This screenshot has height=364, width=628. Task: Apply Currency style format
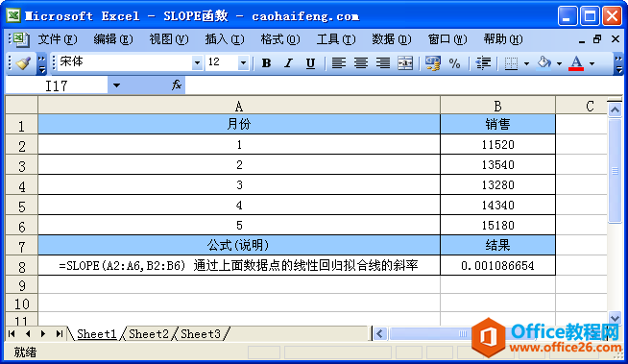point(432,62)
